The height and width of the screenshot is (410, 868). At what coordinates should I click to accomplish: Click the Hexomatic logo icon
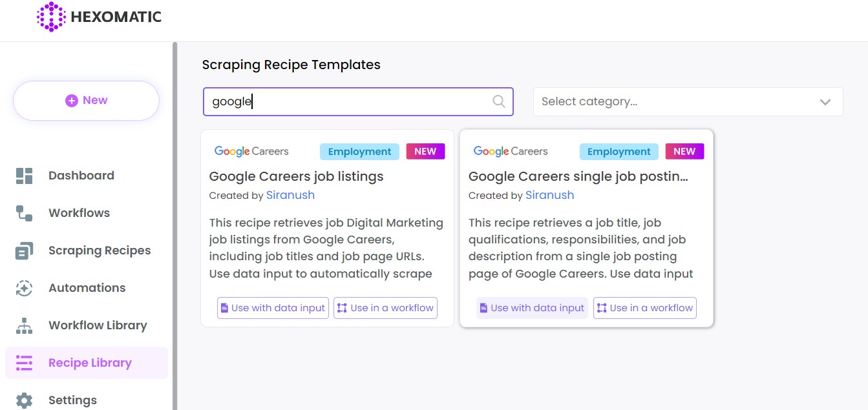point(51,17)
